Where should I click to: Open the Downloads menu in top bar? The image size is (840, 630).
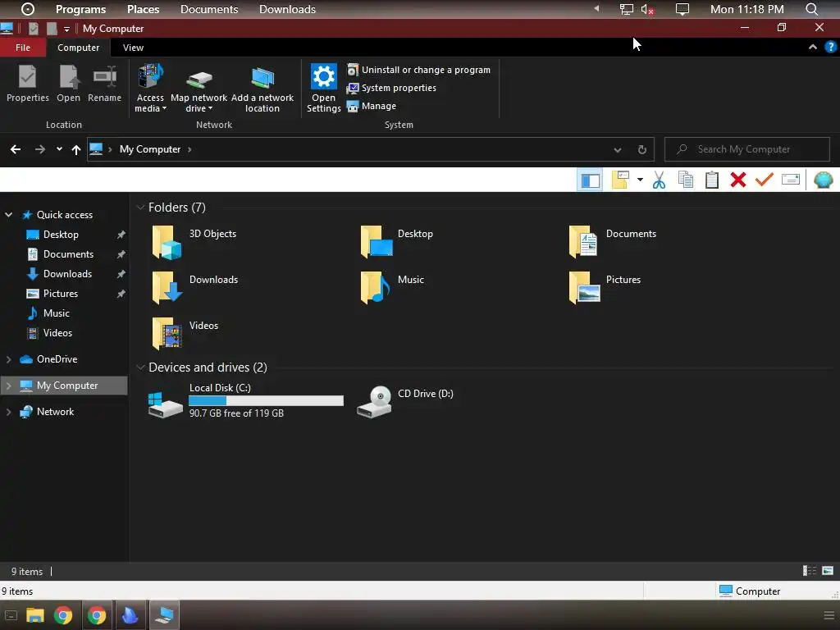click(x=287, y=9)
